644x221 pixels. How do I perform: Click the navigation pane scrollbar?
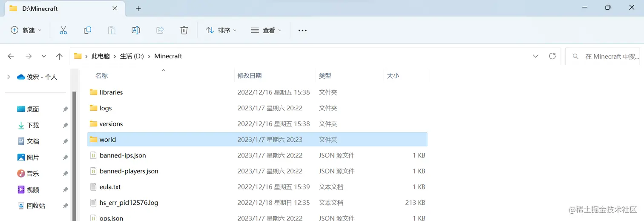pos(74,155)
